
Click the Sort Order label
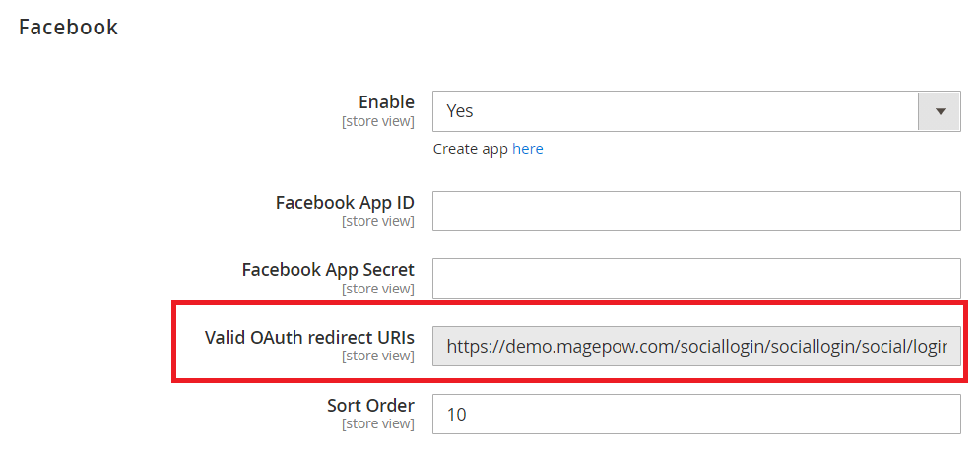pyautogui.click(x=370, y=405)
